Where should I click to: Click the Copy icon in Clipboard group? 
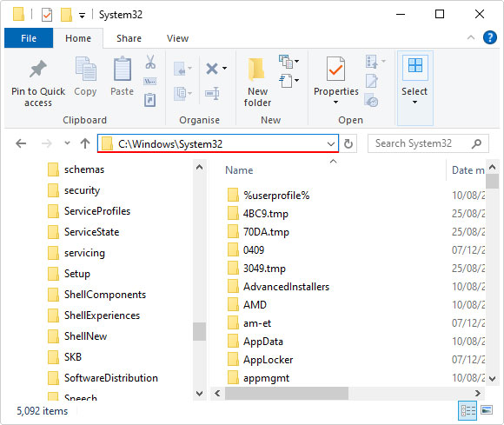(85, 68)
